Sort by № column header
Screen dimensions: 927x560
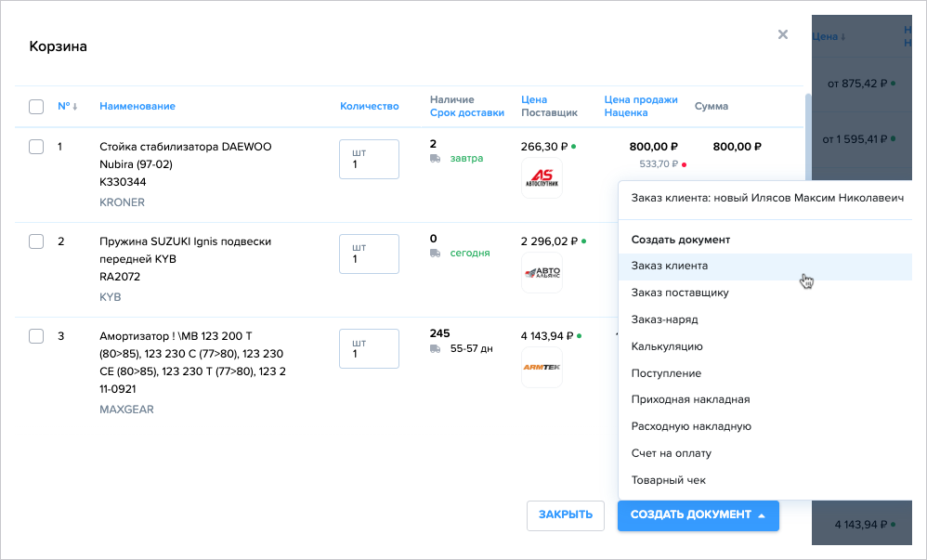[64, 107]
